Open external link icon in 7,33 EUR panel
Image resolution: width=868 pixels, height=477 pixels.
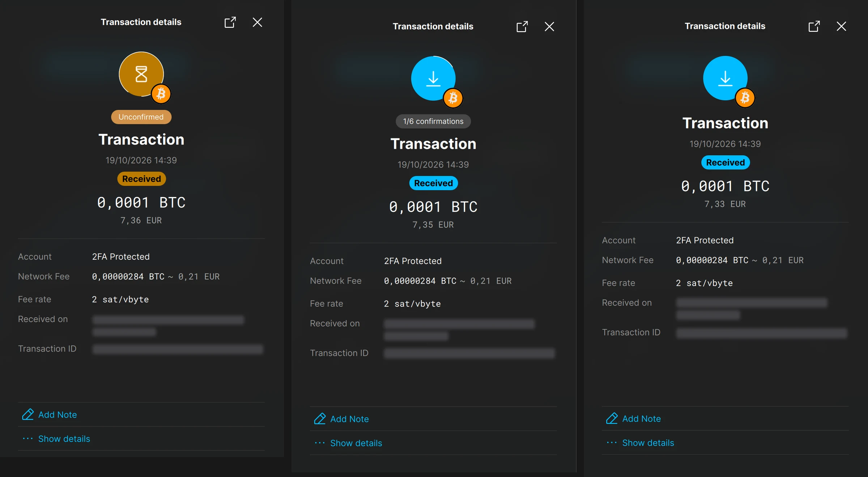814,26
